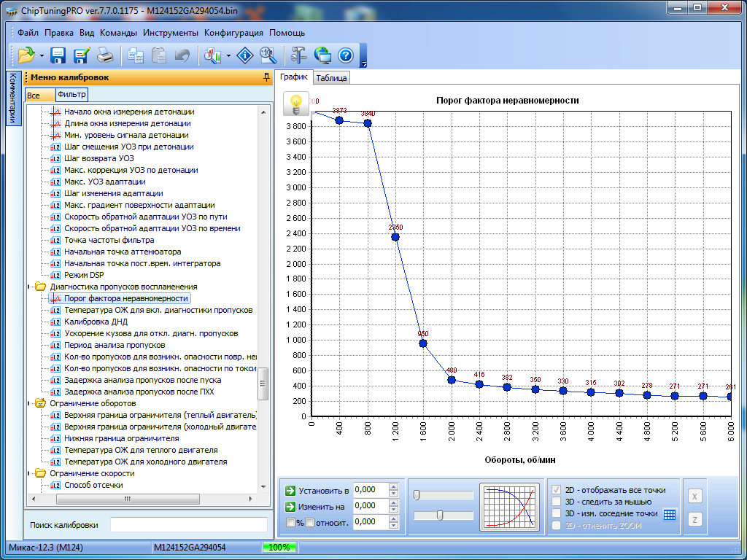
Task: Open the 'Инструменты' menu
Action: [171, 33]
